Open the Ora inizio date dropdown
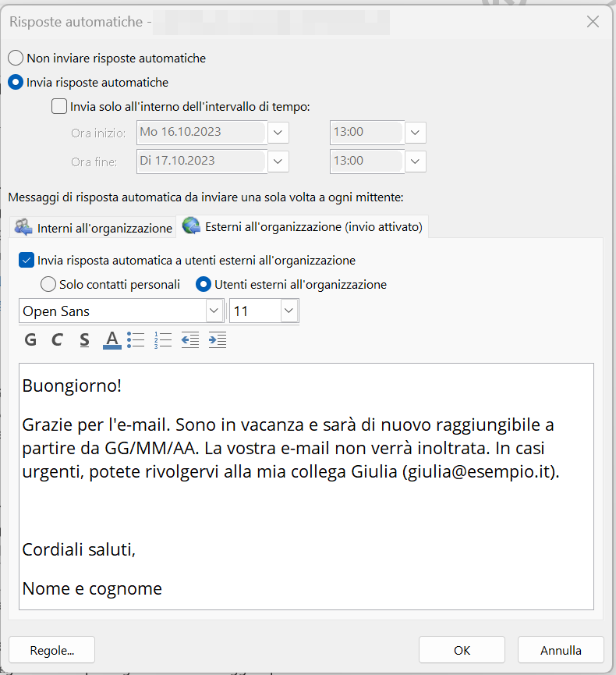The image size is (616, 675). [278, 133]
